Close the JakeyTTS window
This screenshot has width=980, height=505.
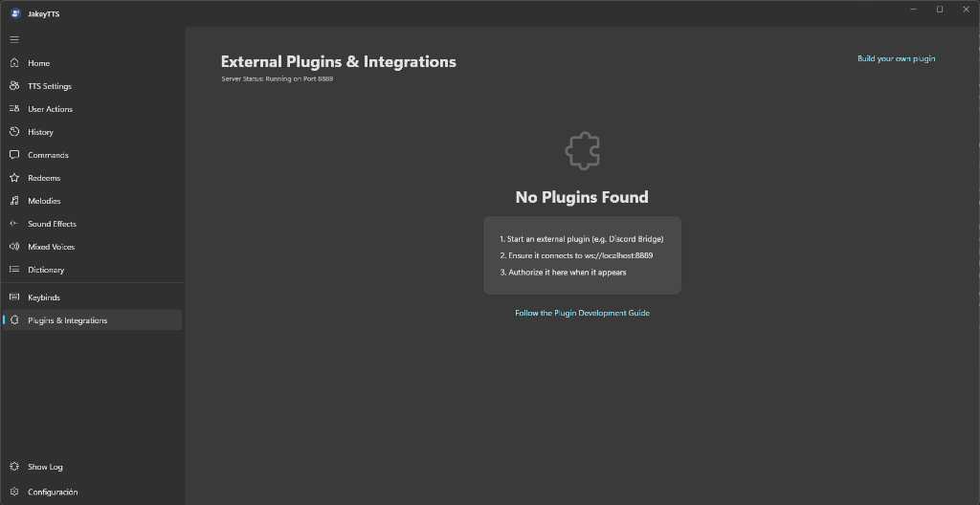[966, 9]
